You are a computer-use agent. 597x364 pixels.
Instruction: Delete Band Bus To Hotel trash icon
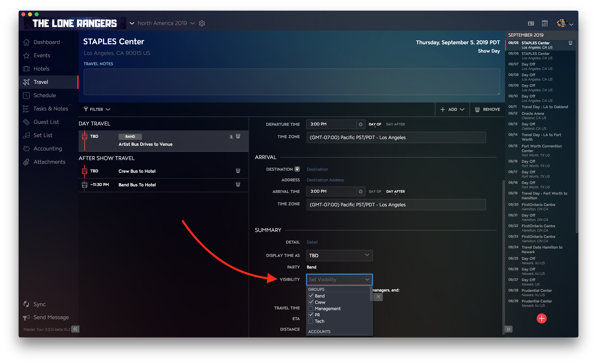[238, 184]
